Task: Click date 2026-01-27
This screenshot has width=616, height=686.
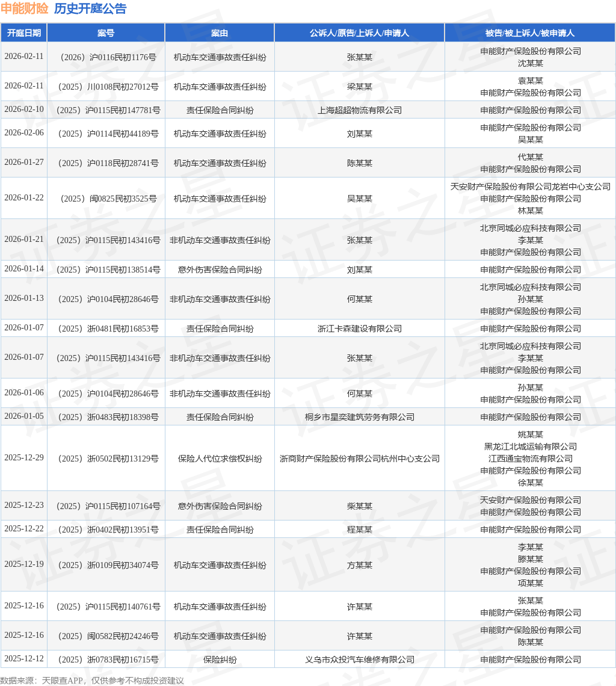Action: click(24, 162)
